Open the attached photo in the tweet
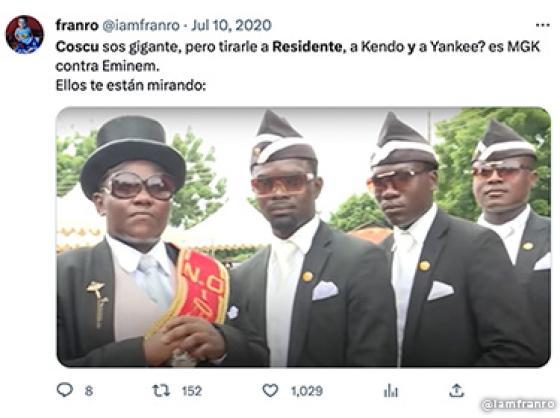The image size is (560, 418). point(303,237)
